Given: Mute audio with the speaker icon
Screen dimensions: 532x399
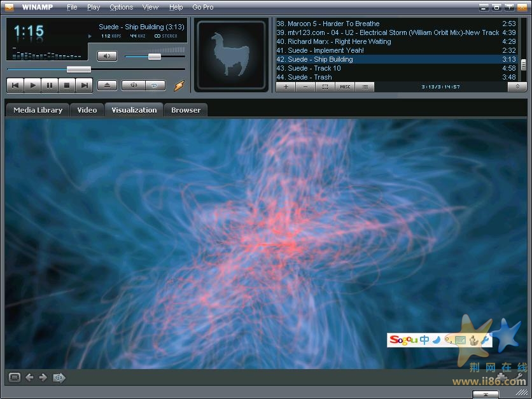Looking at the screenshot, I should click(x=107, y=56).
